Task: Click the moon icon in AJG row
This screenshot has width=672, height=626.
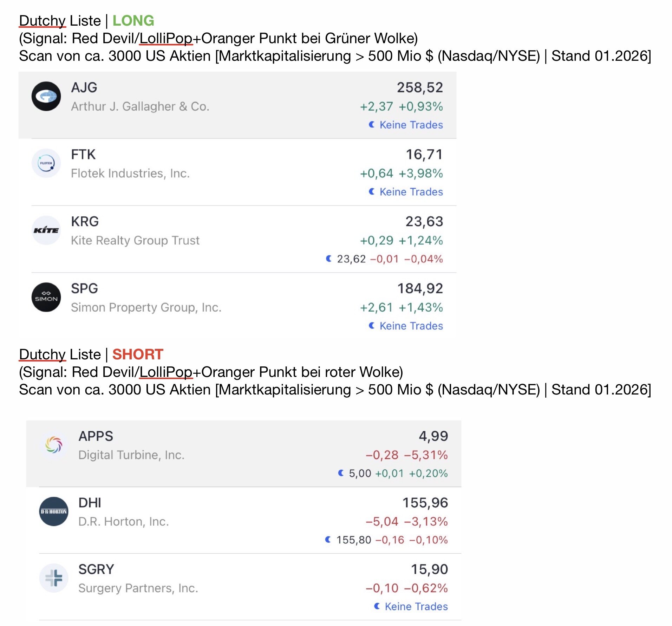Action: (371, 125)
